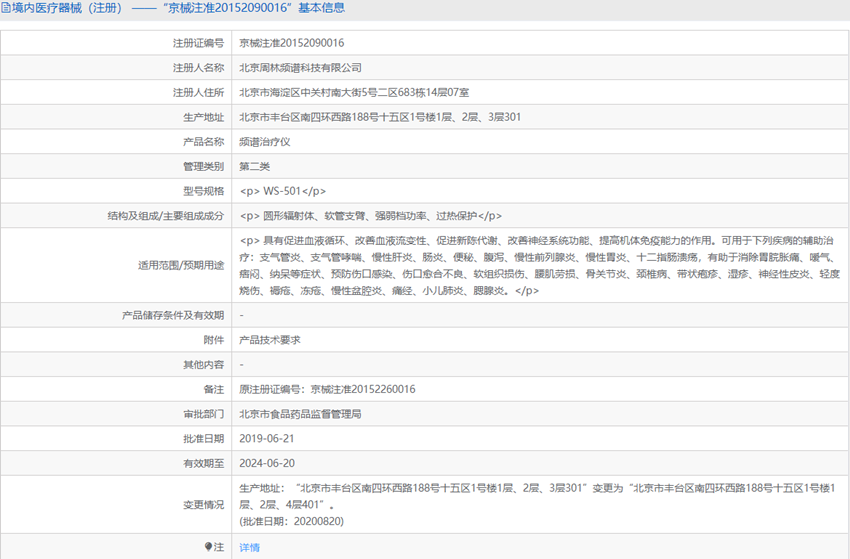The height and width of the screenshot is (559, 850).
Task: Open the 产品技术要求 attachment
Action: click(270, 340)
